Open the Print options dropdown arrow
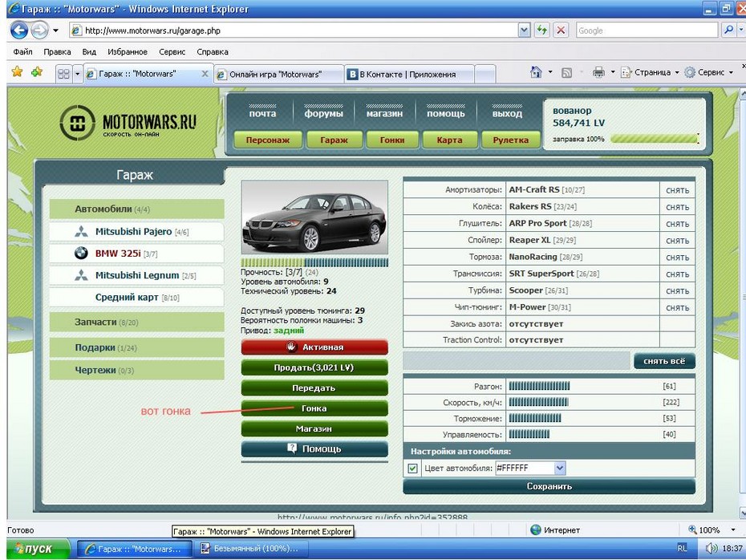 613,72
